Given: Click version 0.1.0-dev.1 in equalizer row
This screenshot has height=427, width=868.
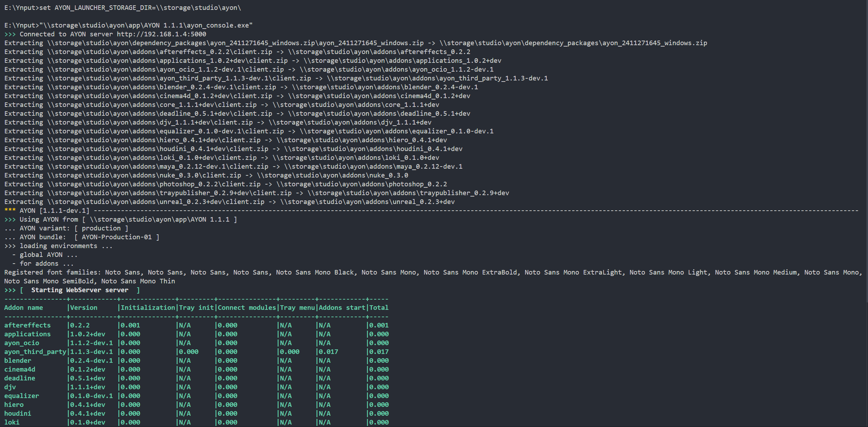Looking at the screenshot, I should tap(91, 396).
